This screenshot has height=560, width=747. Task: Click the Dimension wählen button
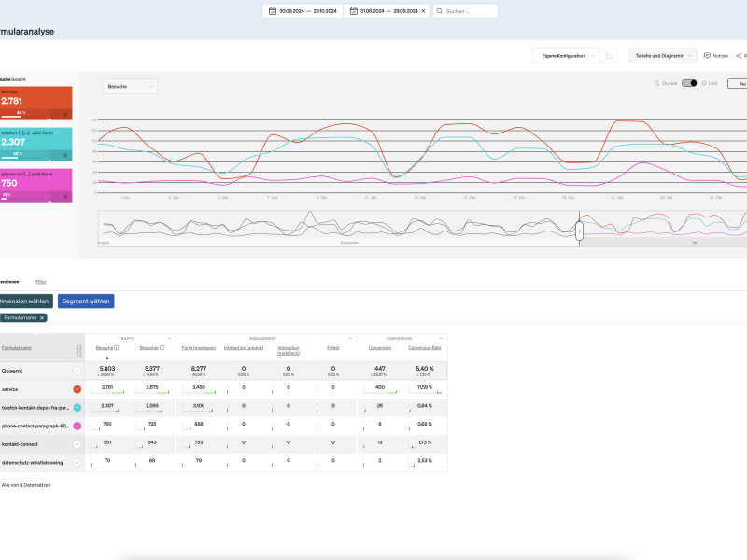23,301
